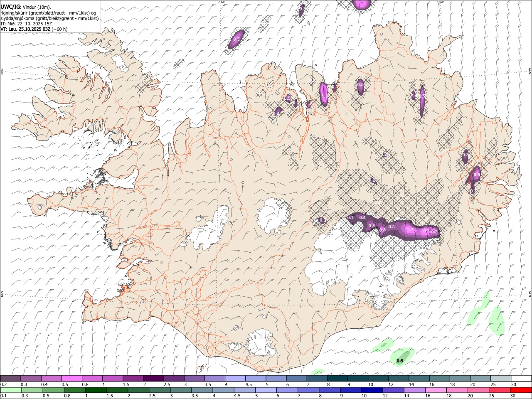Click the 0.6 value inside the purple snow band
This screenshot has height=399, width=532.
pos(382,230)
